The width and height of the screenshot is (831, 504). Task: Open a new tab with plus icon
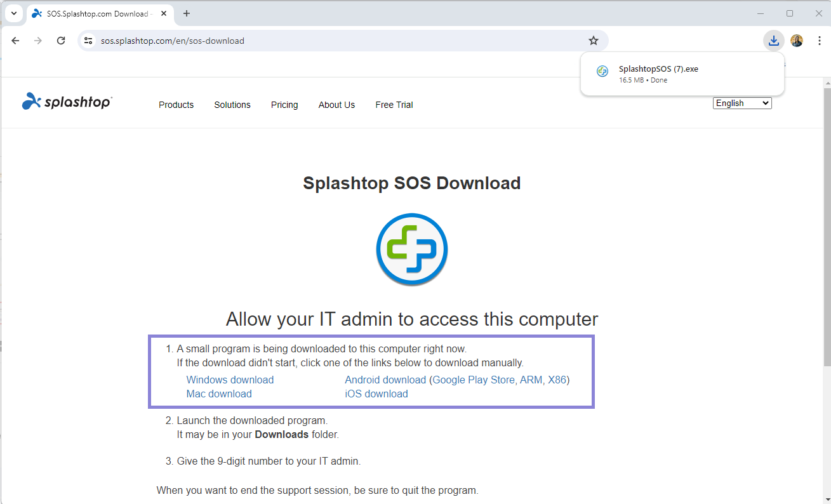tap(187, 13)
